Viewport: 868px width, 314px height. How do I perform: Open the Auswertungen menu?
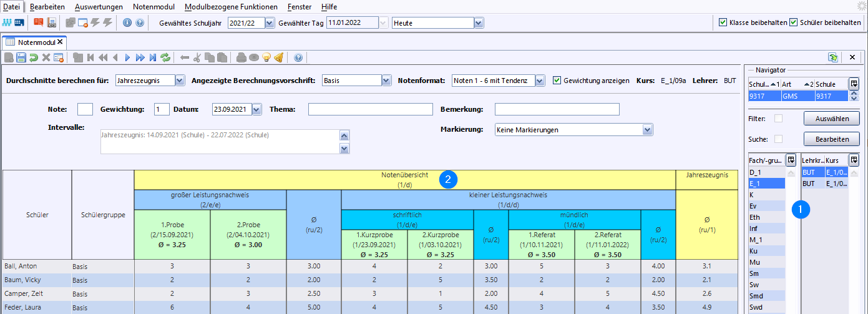tap(99, 7)
